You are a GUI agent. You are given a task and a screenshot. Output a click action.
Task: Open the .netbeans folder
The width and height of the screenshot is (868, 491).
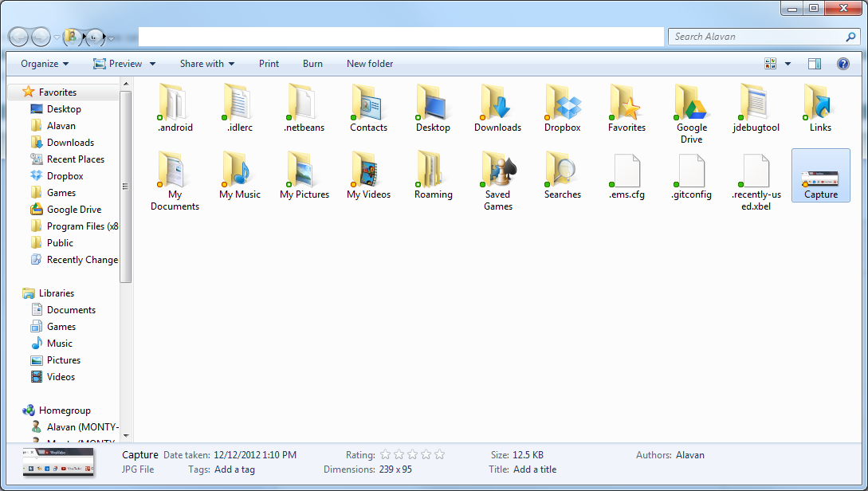(304, 108)
